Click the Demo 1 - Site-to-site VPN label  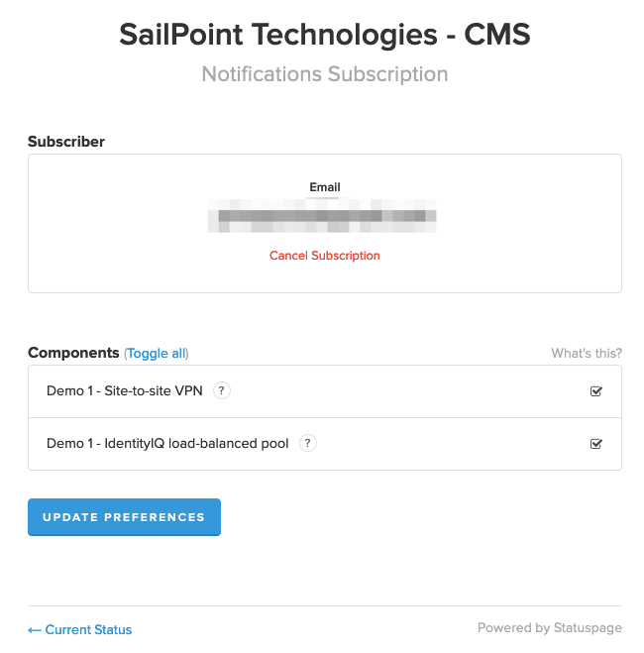coord(125,390)
